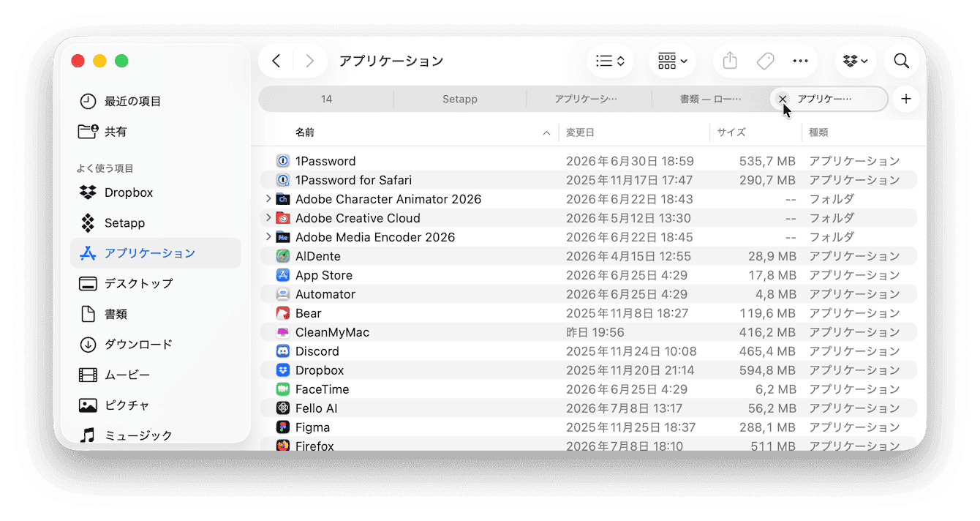Click the size value 288,1 MB
Screen dimensions: 980x521
[767, 427]
